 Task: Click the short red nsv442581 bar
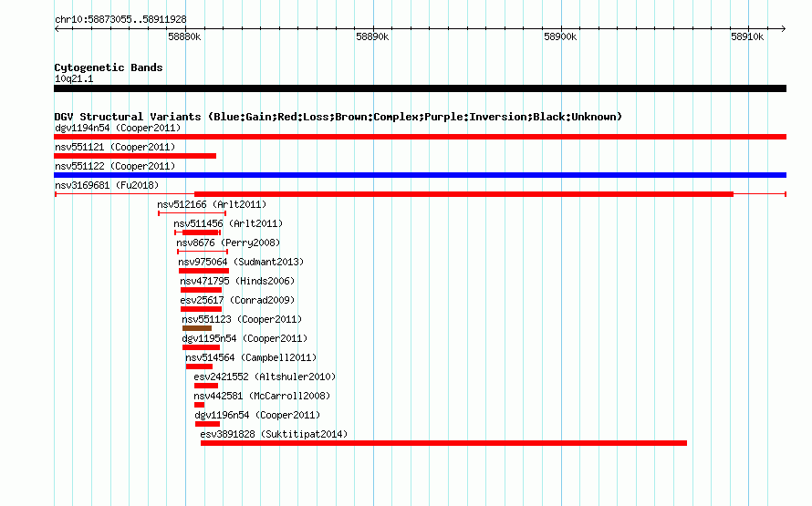tap(200, 405)
